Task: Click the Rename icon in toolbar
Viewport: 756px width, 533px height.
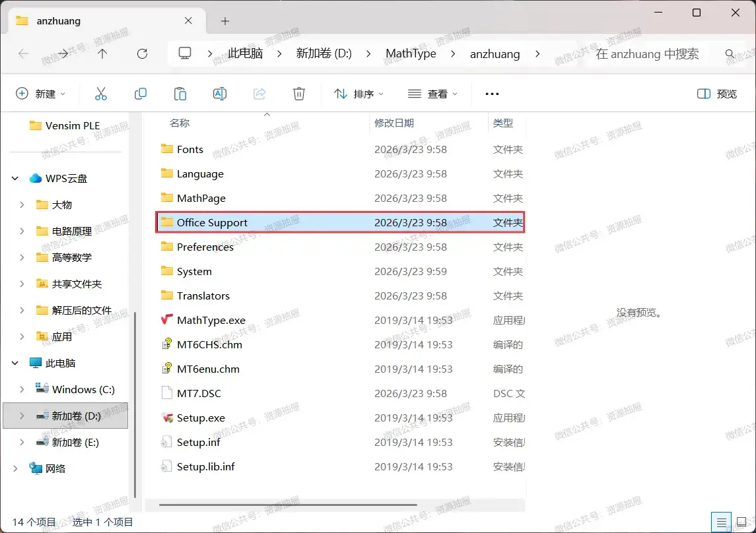Action: tap(220, 94)
